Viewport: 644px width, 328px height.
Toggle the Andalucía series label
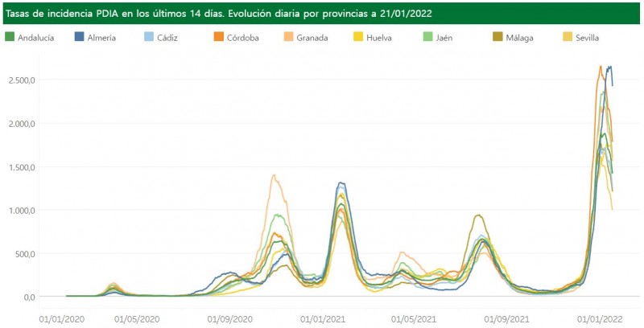click(x=35, y=38)
